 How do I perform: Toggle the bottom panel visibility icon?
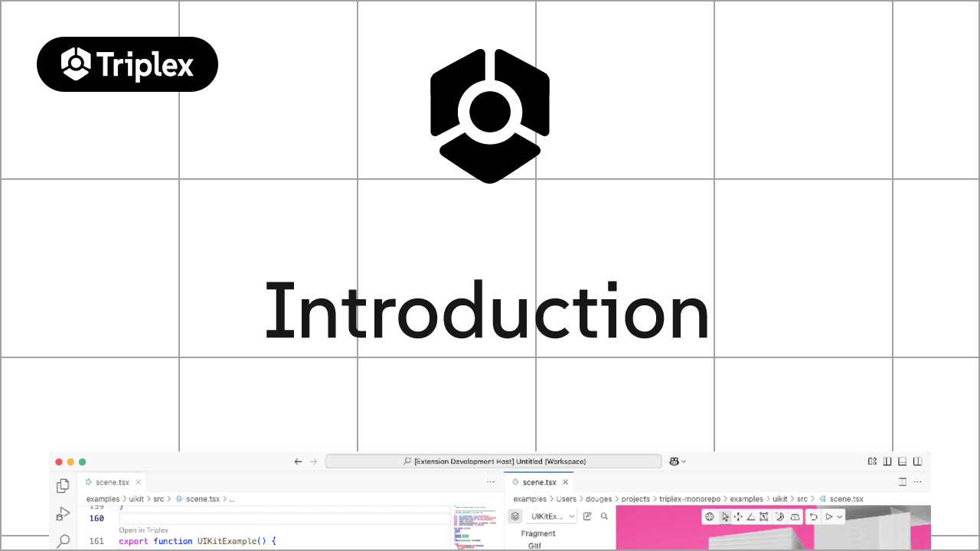pyautogui.click(x=903, y=461)
